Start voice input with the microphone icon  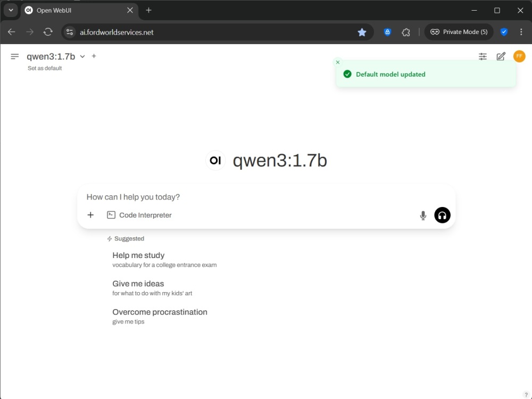point(423,215)
